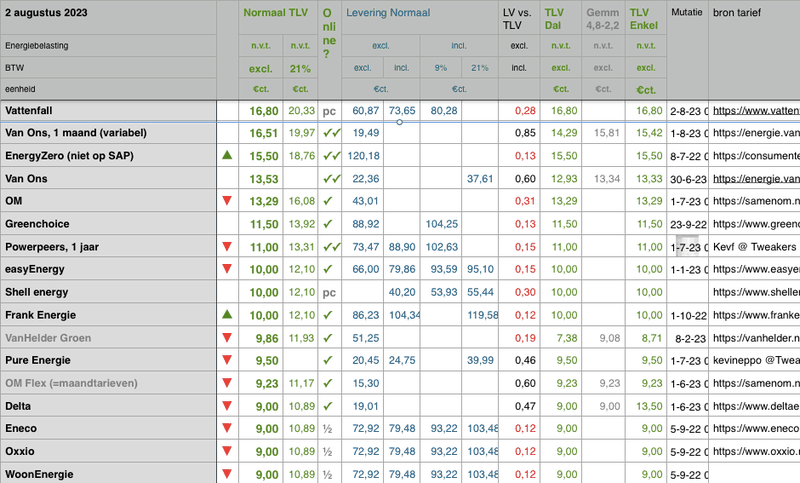Click the online checkmark in the Frank Energie row
This screenshot has height=483, width=800.
[331, 314]
